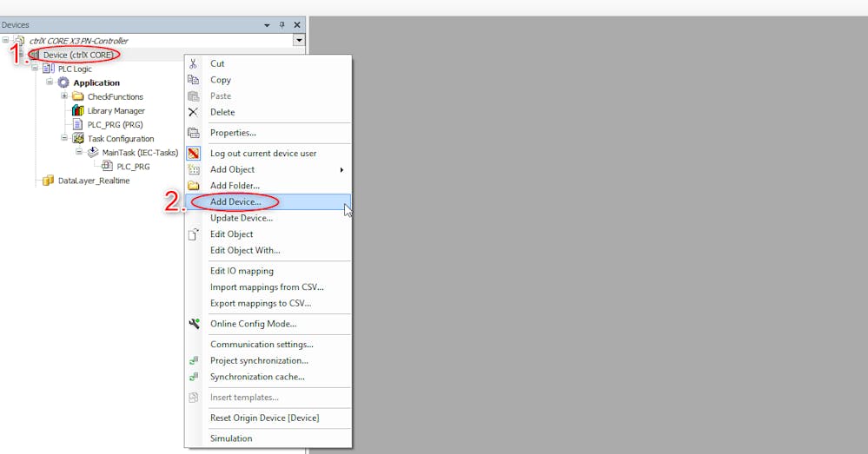This screenshot has height=454, width=868.
Task: Click the Cut scissors icon
Action: (x=193, y=63)
